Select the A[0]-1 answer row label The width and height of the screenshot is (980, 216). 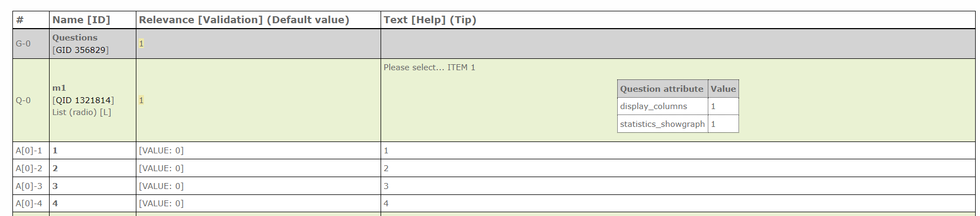click(29, 151)
